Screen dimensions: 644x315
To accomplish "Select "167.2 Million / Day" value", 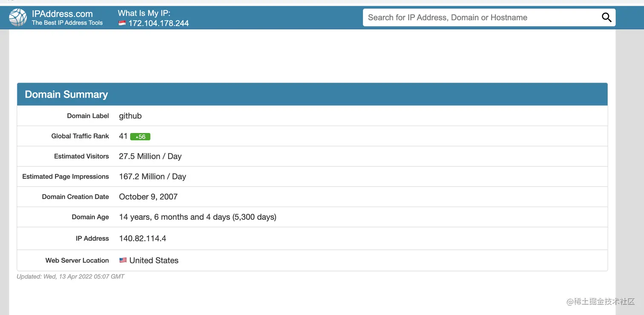I will 152,176.
